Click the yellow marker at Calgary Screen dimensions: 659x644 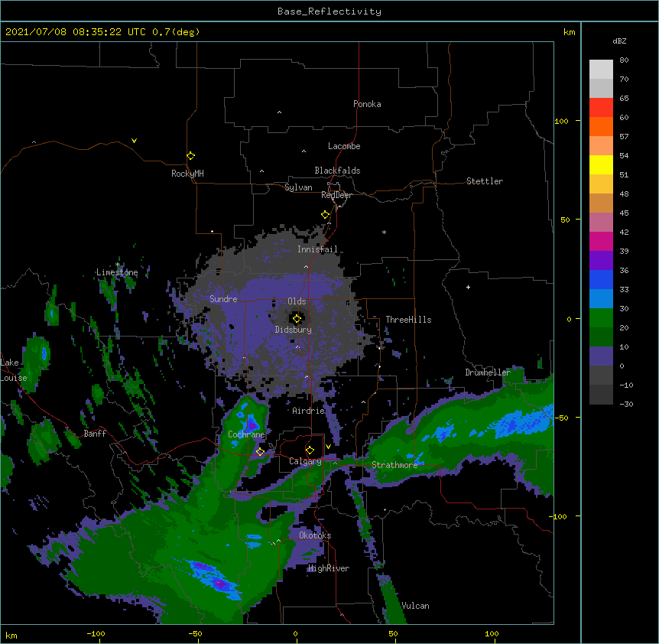click(x=310, y=450)
